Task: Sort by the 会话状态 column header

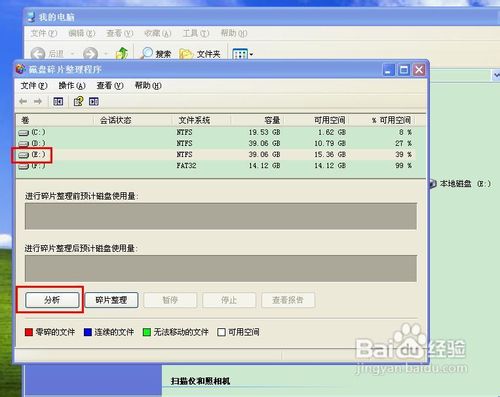Action: pos(132,120)
